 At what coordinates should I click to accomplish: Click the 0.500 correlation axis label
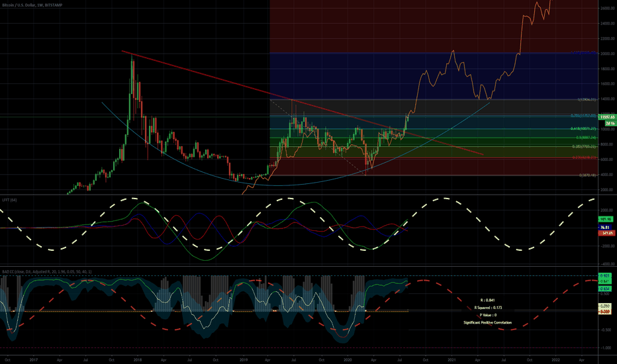coord(605,294)
